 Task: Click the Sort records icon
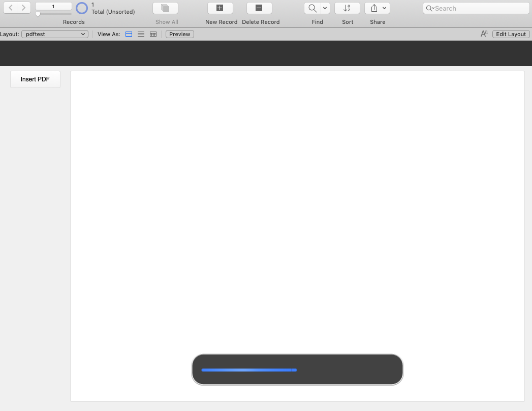(x=347, y=8)
